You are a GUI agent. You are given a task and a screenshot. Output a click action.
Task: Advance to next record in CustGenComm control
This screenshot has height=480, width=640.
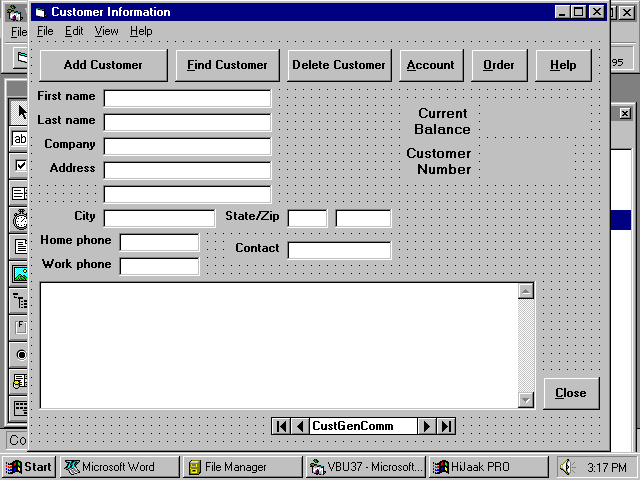pyautogui.click(x=427, y=426)
